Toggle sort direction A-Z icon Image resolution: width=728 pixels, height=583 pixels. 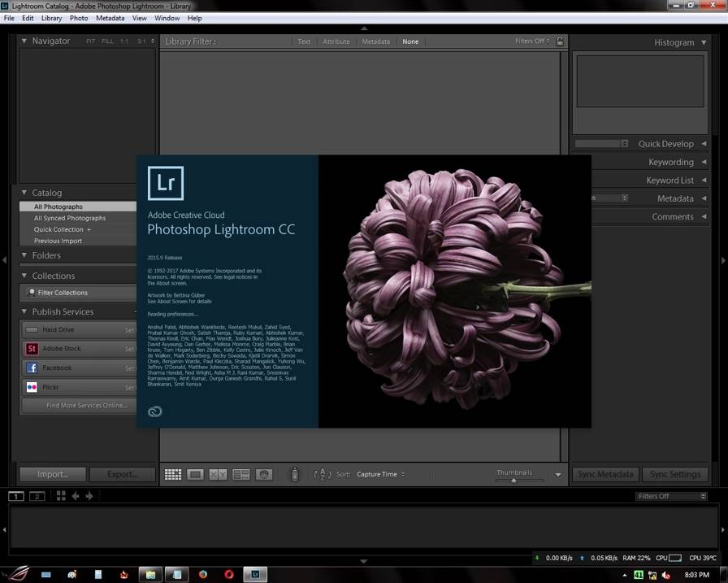[323, 474]
